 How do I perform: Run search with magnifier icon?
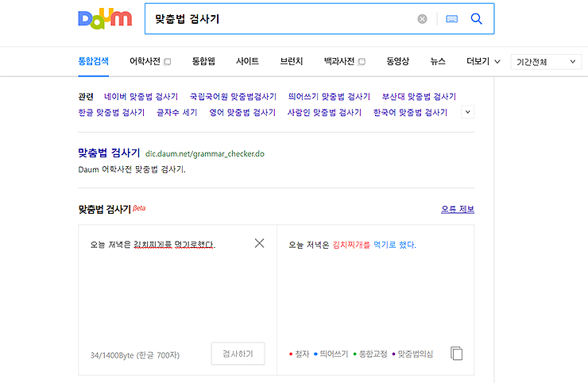point(476,18)
